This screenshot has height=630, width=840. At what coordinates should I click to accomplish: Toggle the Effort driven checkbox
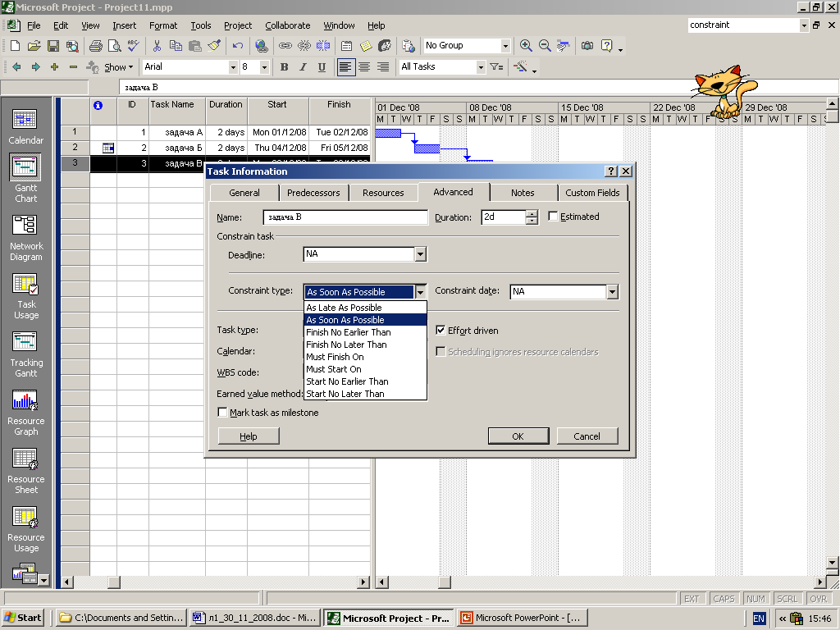coord(441,330)
